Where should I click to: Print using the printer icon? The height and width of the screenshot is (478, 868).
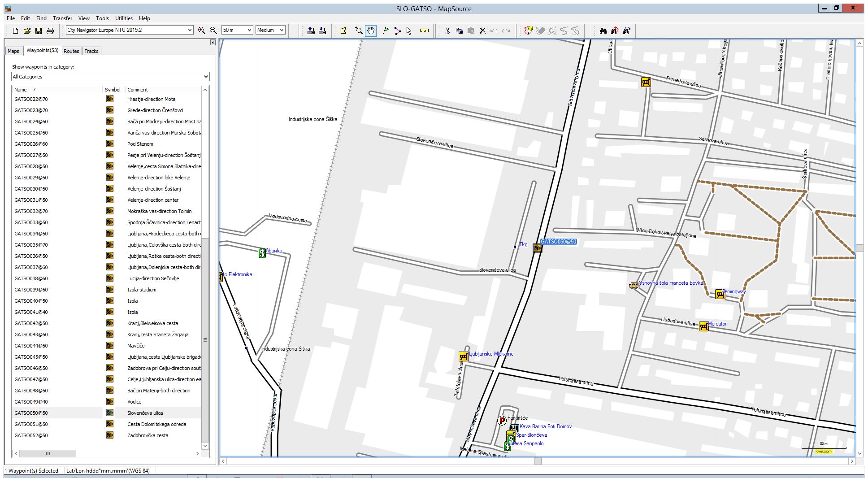pos(50,30)
